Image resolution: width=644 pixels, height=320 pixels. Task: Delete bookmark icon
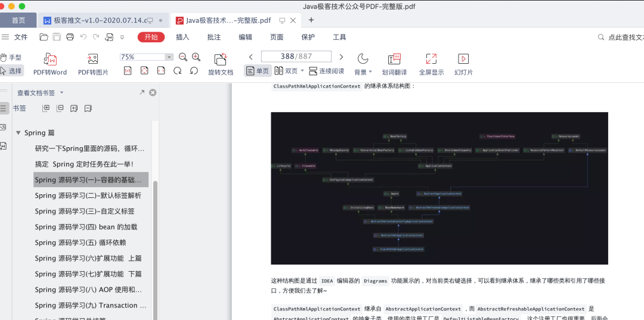pyautogui.click(x=88, y=108)
